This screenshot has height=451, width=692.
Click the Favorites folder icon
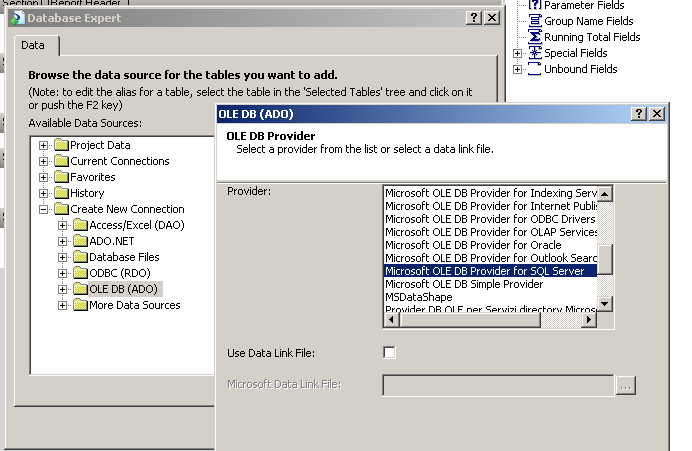61,177
